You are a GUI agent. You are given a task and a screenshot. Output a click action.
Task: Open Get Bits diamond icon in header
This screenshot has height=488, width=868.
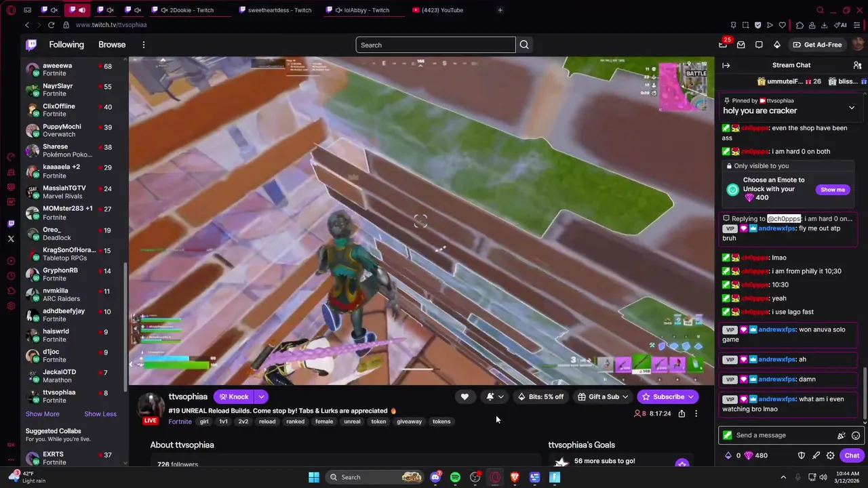pyautogui.click(x=777, y=45)
